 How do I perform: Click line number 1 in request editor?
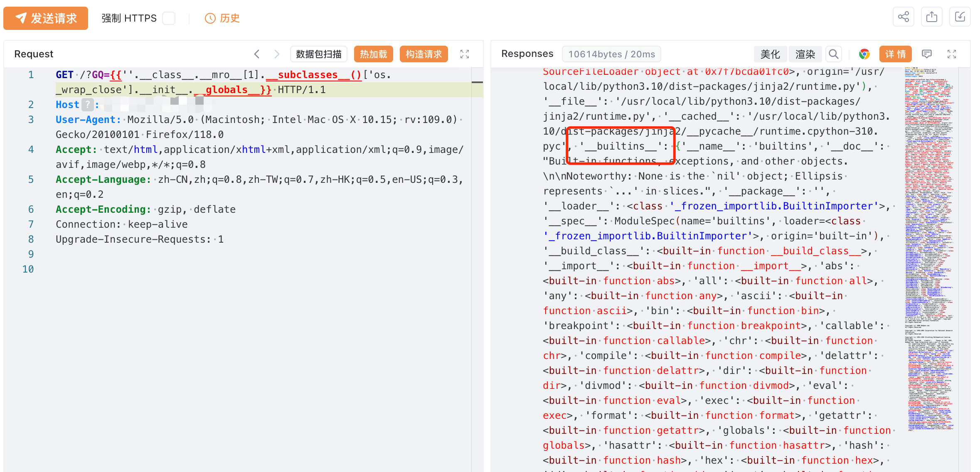31,75
